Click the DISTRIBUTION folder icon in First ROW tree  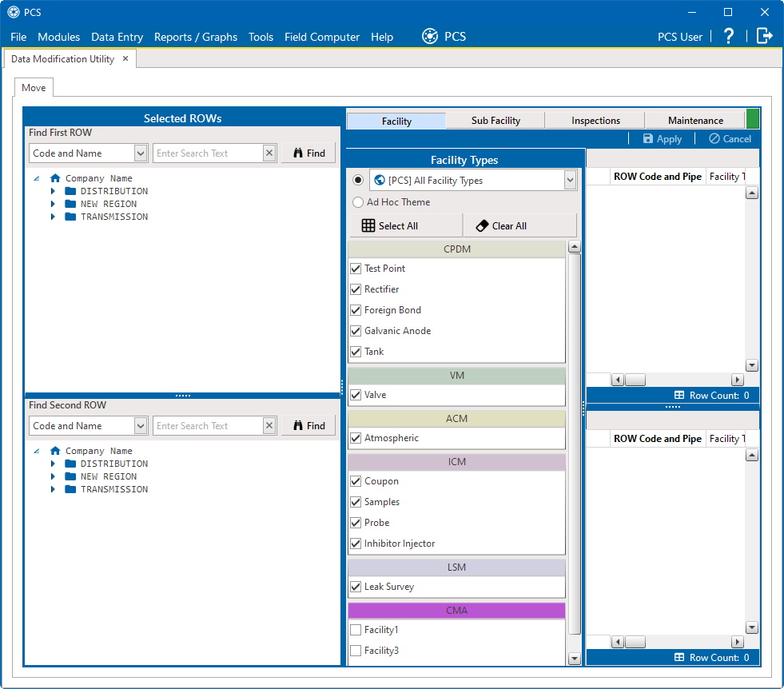coord(70,191)
